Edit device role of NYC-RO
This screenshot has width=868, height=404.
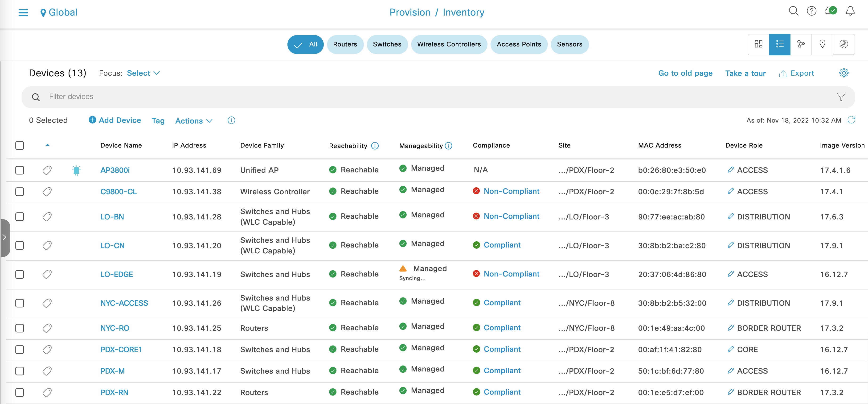730,328
